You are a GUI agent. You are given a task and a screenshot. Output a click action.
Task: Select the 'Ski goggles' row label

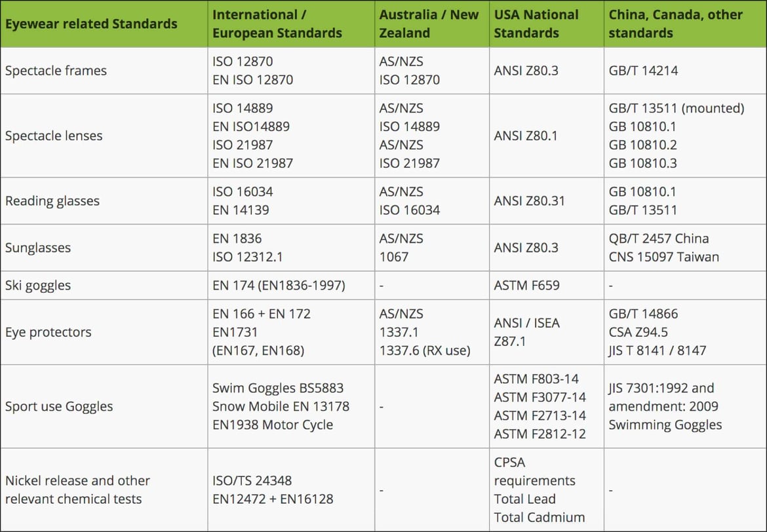coord(37,285)
